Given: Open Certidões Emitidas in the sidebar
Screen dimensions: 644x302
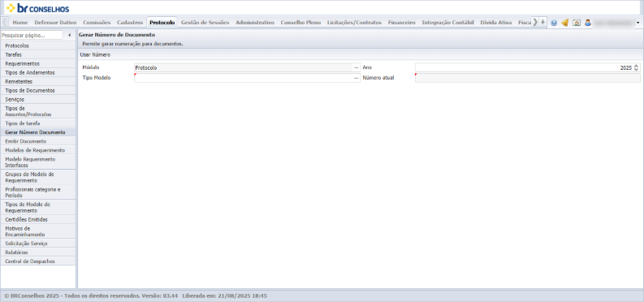Looking at the screenshot, I should [38, 219].
